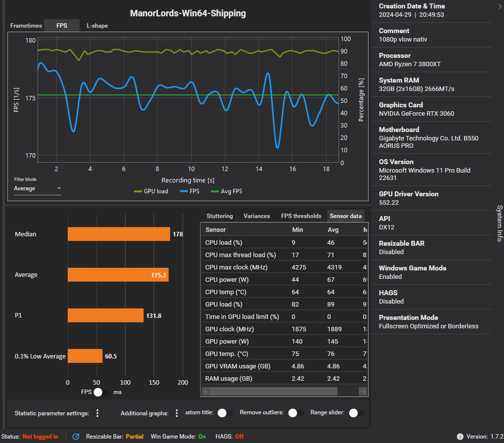Screen dimensions: 504x443
Task: Click the refresh system info icon in the status bar
Action: pos(76,437)
